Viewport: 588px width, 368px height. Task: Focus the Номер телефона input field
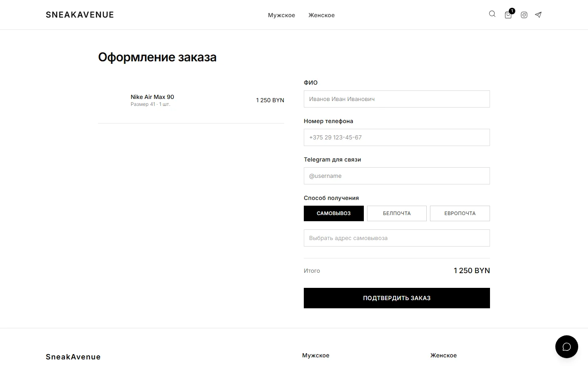(x=397, y=137)
